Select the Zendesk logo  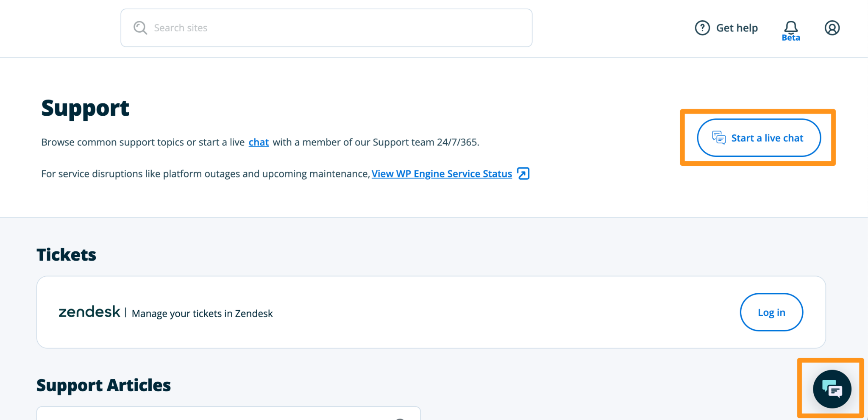[89, 312]
